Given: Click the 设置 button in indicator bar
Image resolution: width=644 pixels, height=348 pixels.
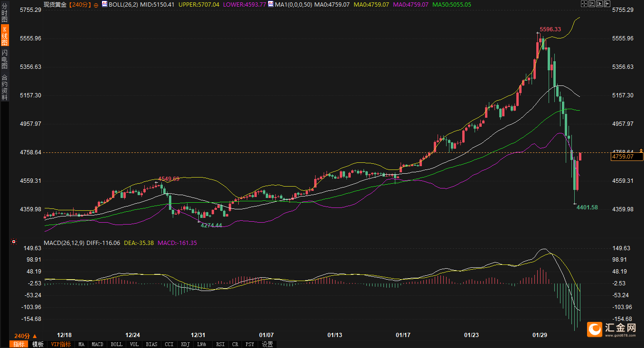Looking at the screenshot, I should (x=267, y=344).
